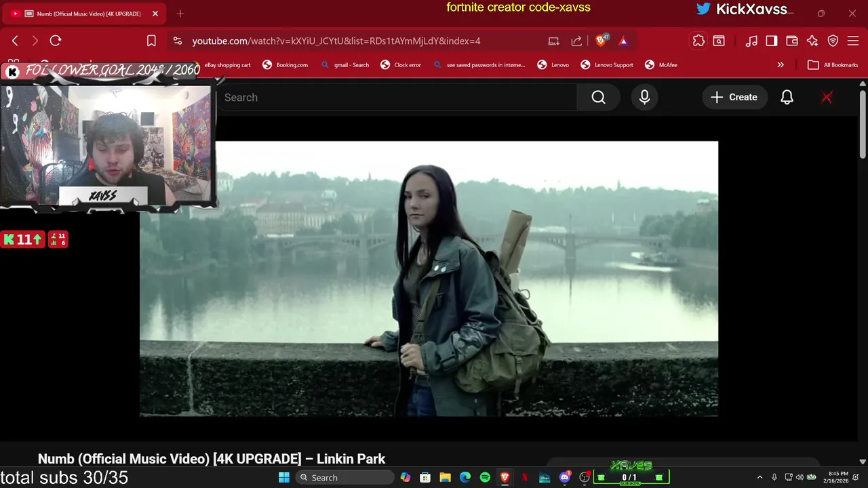
Task: Open the Windows Start menu
Action: (283, 478)
